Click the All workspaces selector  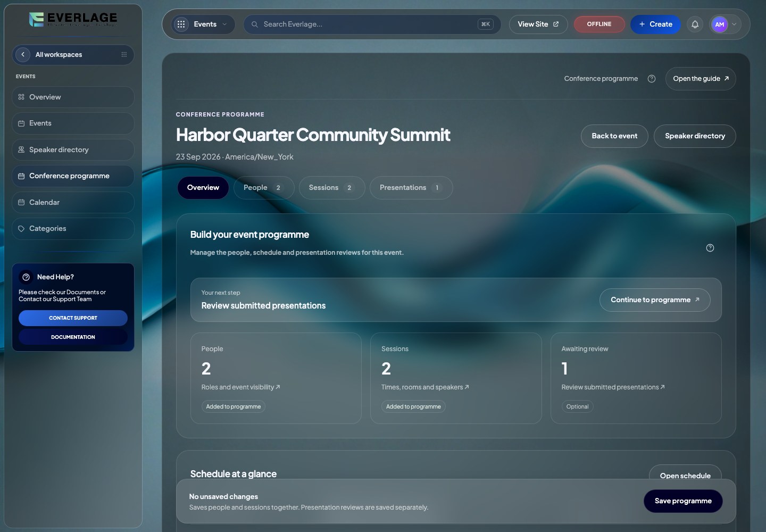tap(73, 55)
